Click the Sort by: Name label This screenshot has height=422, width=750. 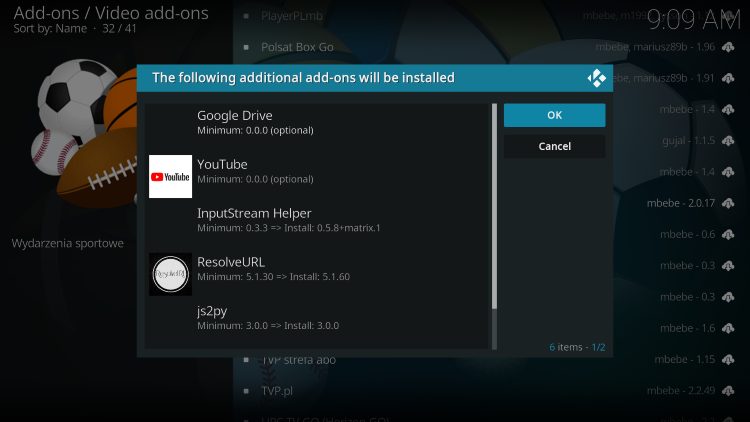(x=50, y=29)
